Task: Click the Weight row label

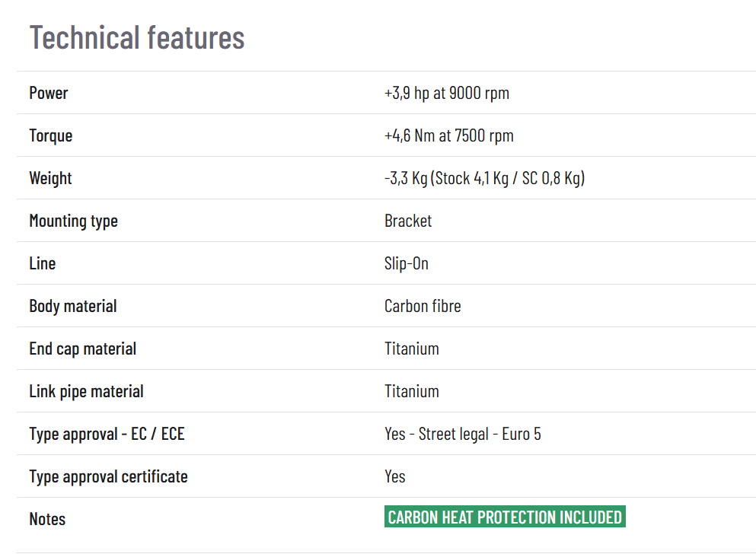Action: (x=50, y=178)
